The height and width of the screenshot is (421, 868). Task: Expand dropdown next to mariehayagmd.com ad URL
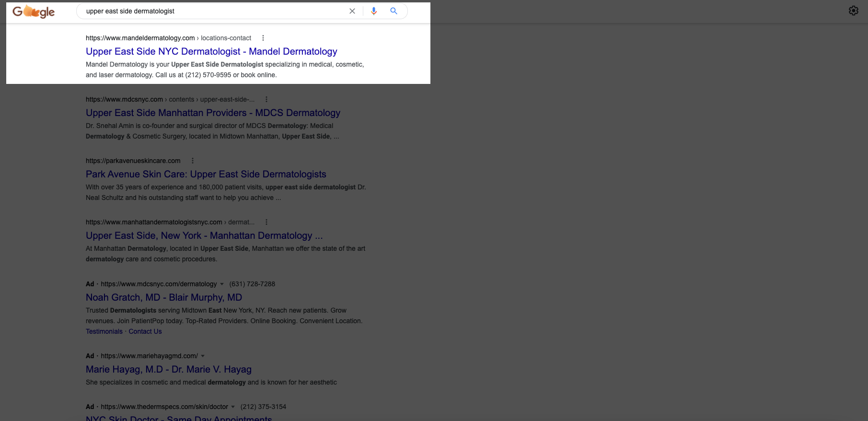(x=203, y=356)
